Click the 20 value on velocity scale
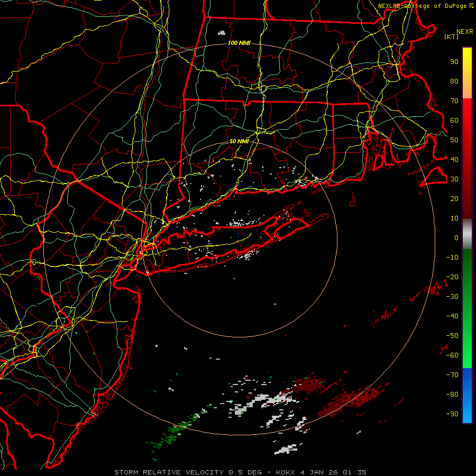Screen dimensions: 476x476 454,199
